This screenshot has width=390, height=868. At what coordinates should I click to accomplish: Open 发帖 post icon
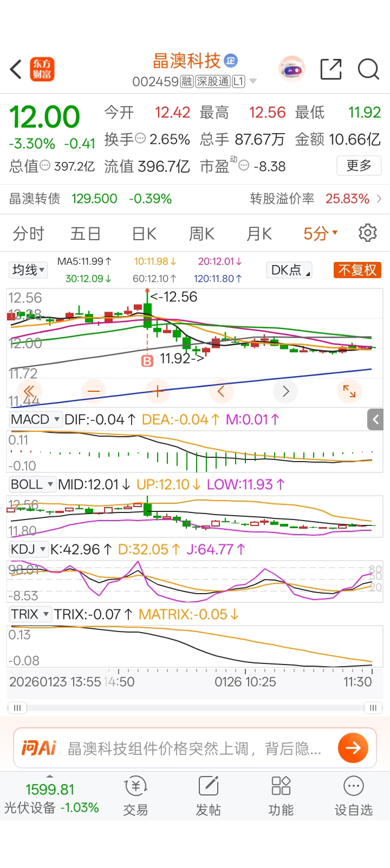pos(209,796)
